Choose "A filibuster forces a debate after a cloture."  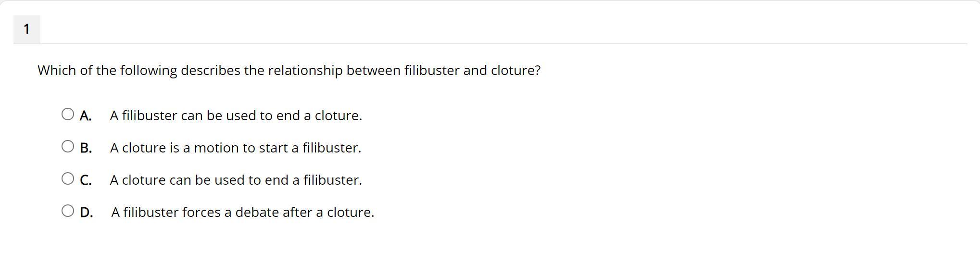pos(242,213)
